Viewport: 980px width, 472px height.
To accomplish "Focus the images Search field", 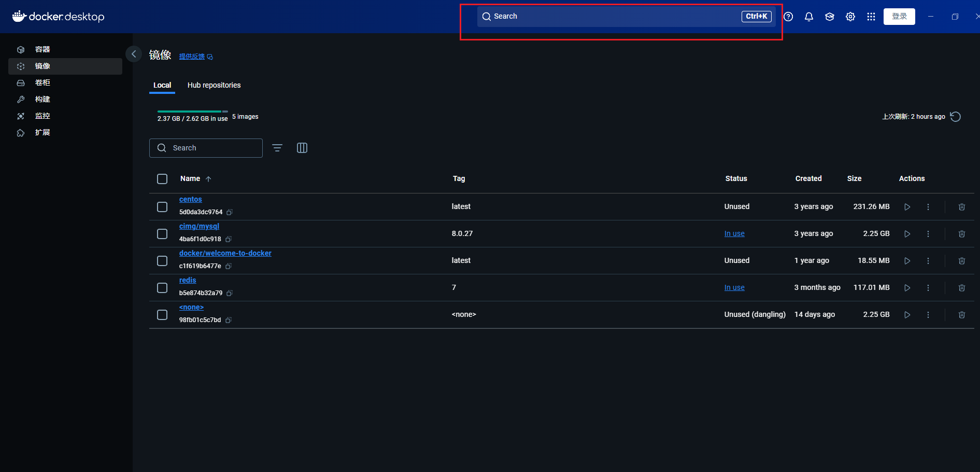I will (x=206, y=148).
